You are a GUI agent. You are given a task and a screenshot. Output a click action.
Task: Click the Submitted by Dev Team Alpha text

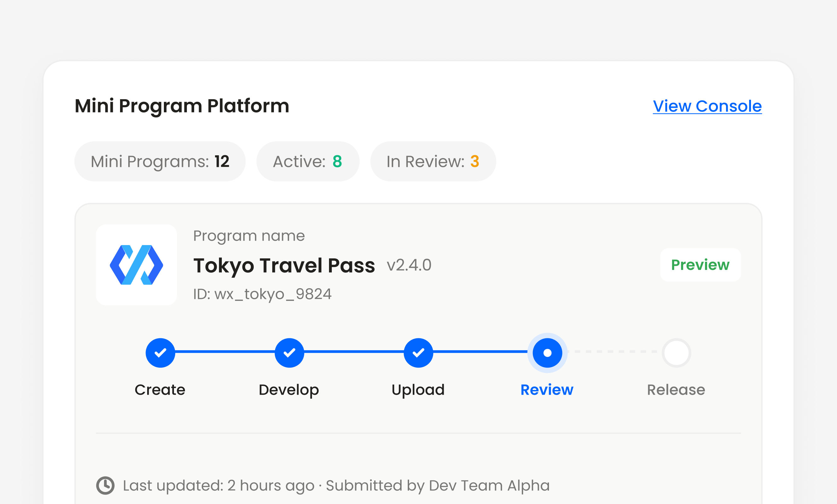437,486
